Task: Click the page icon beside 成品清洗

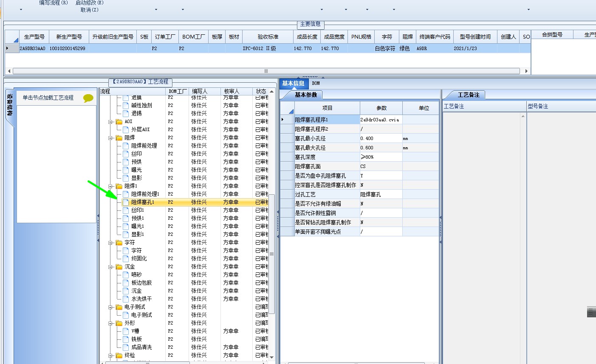Action: click(x=126, y=347)
